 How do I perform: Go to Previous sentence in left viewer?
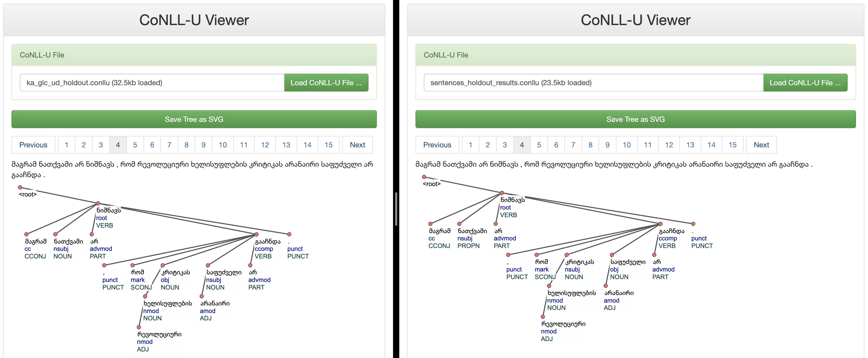point(33,145)
